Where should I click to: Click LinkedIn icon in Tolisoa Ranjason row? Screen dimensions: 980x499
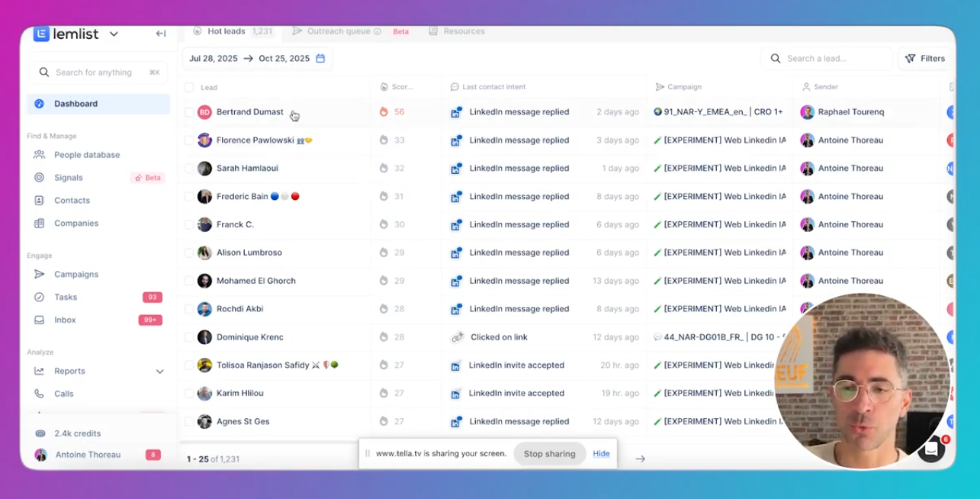click(x=455, y=366)
